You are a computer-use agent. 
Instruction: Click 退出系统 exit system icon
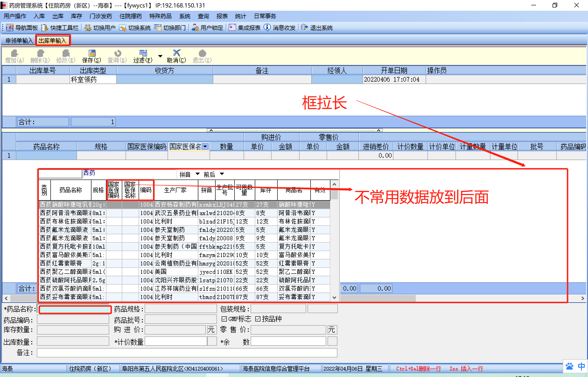coord(304,28)
